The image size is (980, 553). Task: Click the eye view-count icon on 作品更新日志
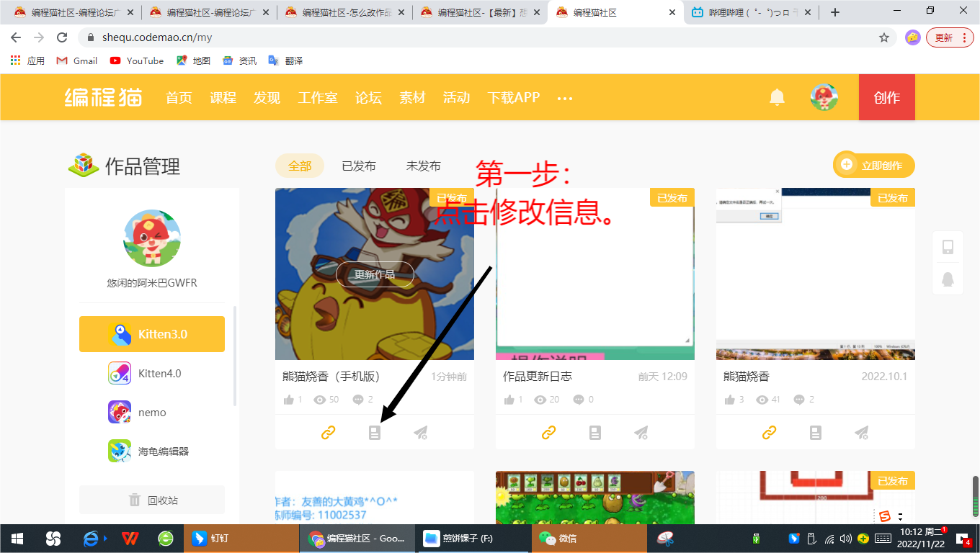tap(541, 400)
